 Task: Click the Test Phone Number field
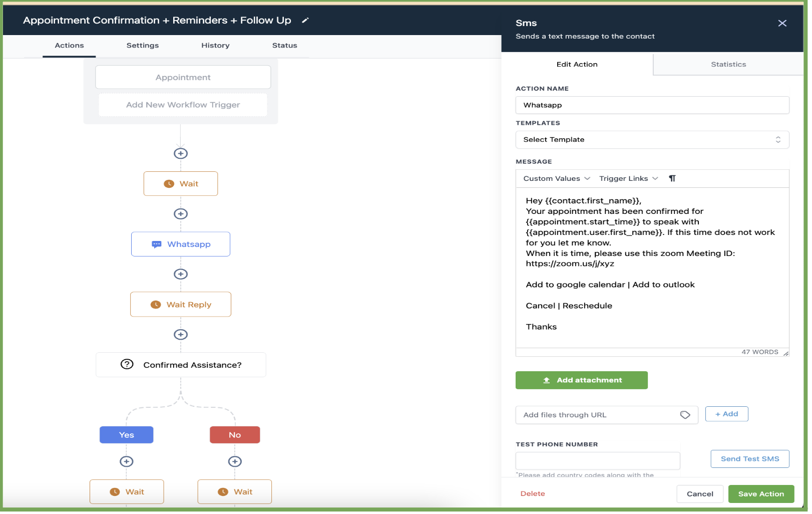pos(598,461)
